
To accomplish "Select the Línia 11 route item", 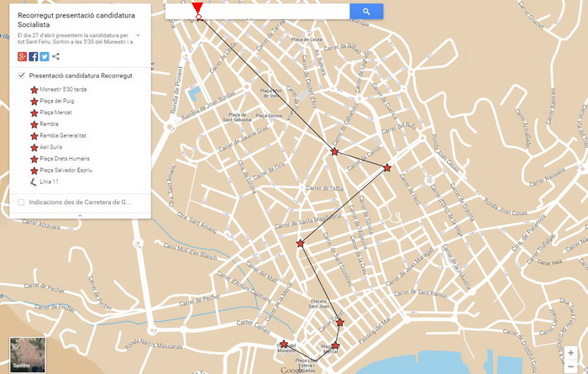I will tap(49, 182).
